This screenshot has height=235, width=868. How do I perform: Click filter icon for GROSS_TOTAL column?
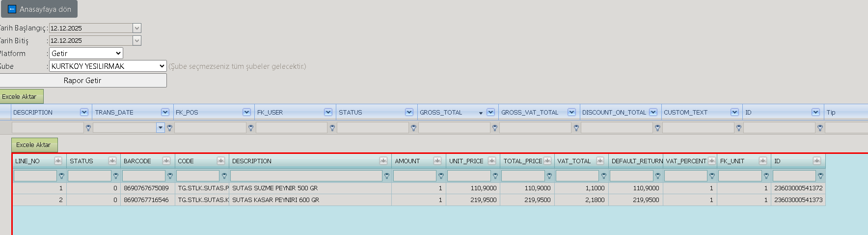(x=495, y=128)
